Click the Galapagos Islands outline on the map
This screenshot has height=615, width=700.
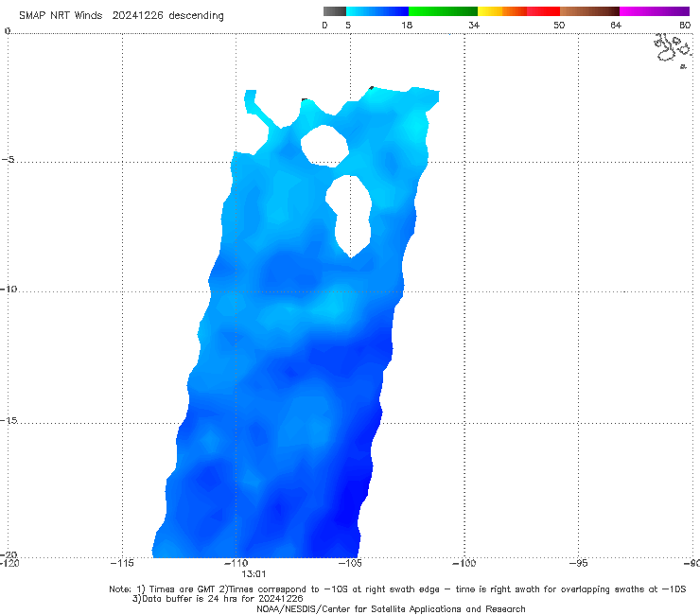click(674, 49)
